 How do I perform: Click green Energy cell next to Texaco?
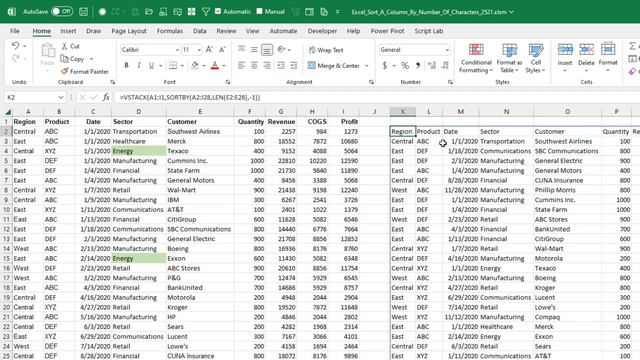(139, 151)
